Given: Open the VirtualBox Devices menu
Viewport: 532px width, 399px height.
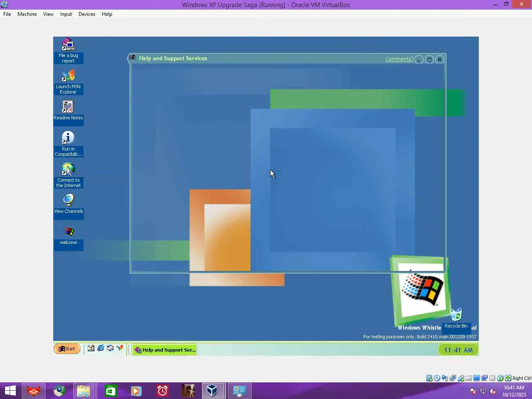Looking at the screenshot, I should [x=87, y=14].
